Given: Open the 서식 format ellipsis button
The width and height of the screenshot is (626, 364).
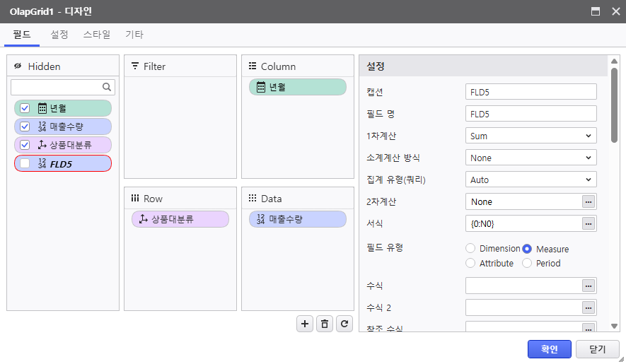Looking at the screenshot, I should (x=588, y=223).
